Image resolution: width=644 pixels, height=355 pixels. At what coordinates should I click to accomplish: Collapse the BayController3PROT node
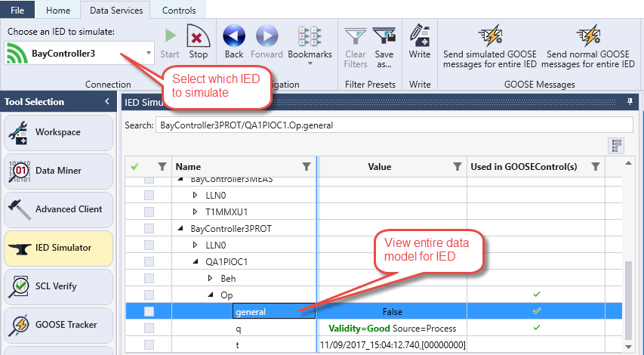pos(180,229)
